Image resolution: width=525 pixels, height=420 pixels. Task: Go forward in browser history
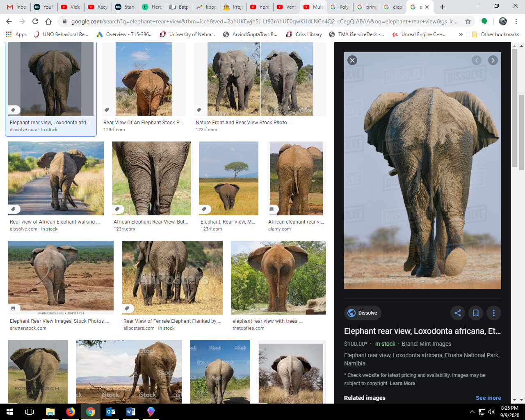[x=22, y=21]
